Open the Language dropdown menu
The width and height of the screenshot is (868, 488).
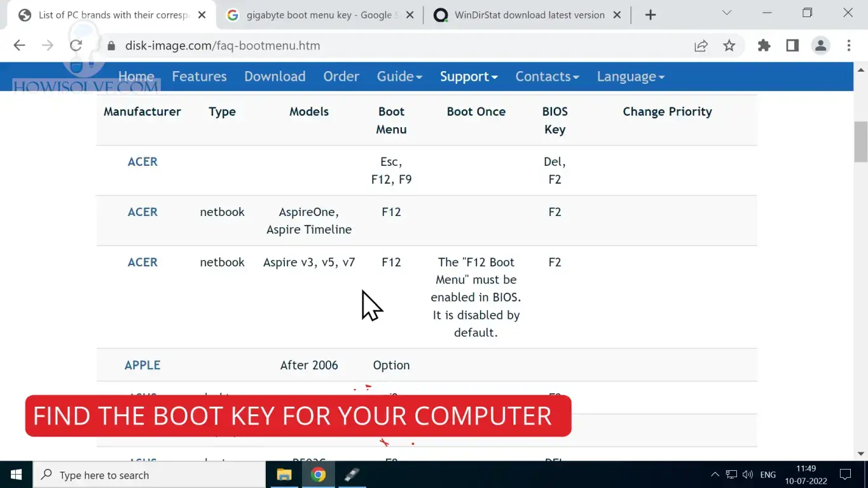(x=630, y=76)
